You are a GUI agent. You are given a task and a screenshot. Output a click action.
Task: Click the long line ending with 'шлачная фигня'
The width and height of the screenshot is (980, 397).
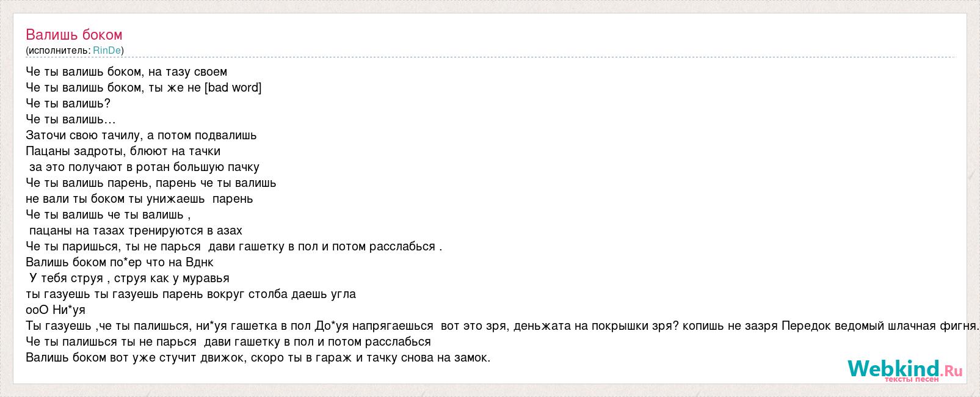tap(503, 326)
